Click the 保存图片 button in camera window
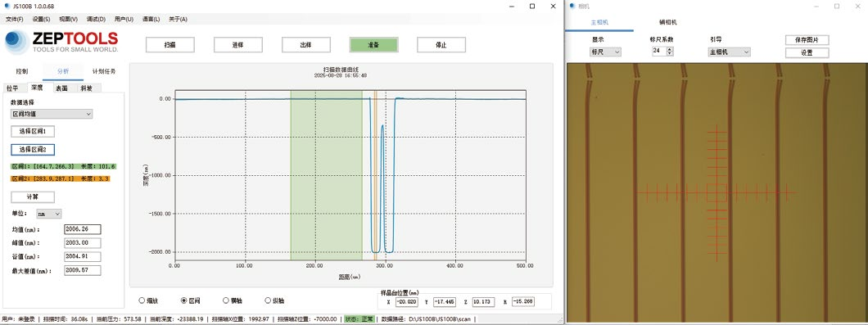The height and width of the screenshot is (325, 868). [x=807, y=40]
